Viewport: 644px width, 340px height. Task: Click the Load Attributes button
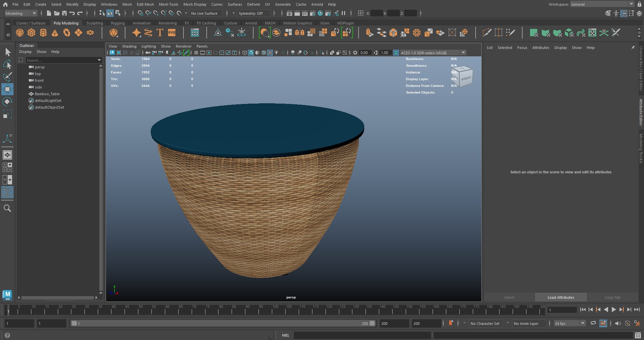coord(560,297)
